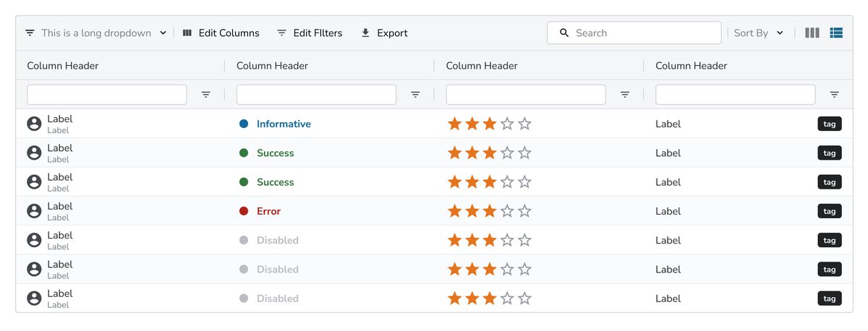868x331 pixels.
Task: Click the bold "Label" name beside Error row avatar
Action: (x=60, y=207)
